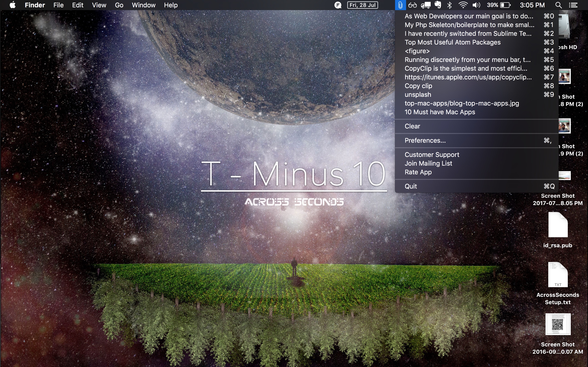Viewport: 588px width, 367px height.
Task: Click the notification center icon
Action: [574, 5]
